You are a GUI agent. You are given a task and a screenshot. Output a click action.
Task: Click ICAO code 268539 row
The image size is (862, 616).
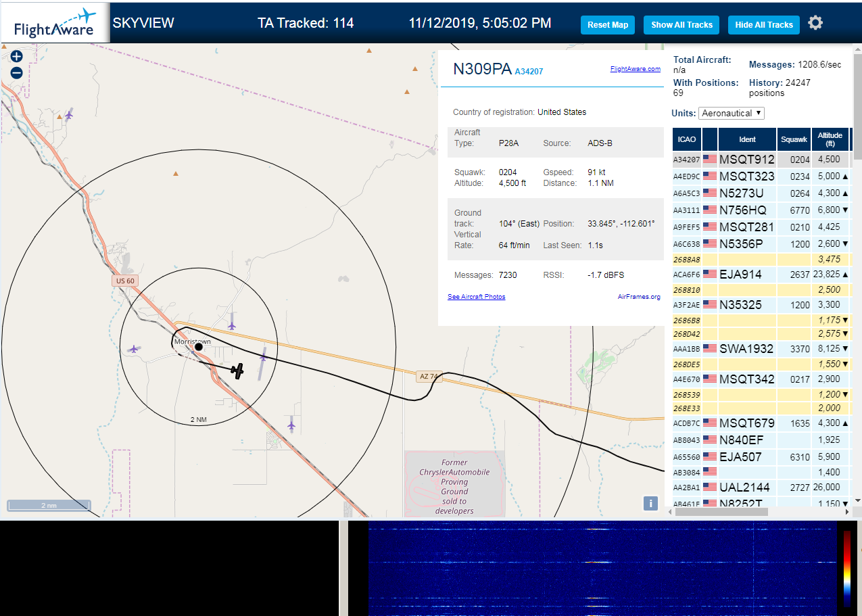[x=761, y=394]
